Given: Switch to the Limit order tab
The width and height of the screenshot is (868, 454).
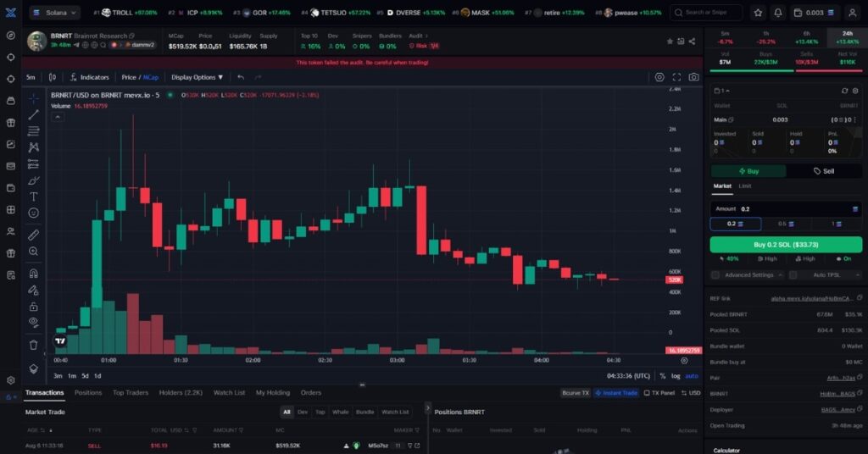Looking at the screenshot, I should tap(744, 186).
